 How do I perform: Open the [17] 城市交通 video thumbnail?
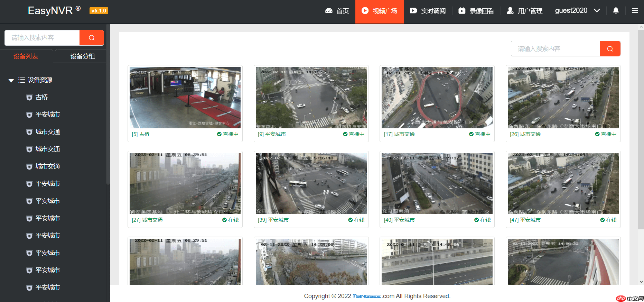point(437,98)
